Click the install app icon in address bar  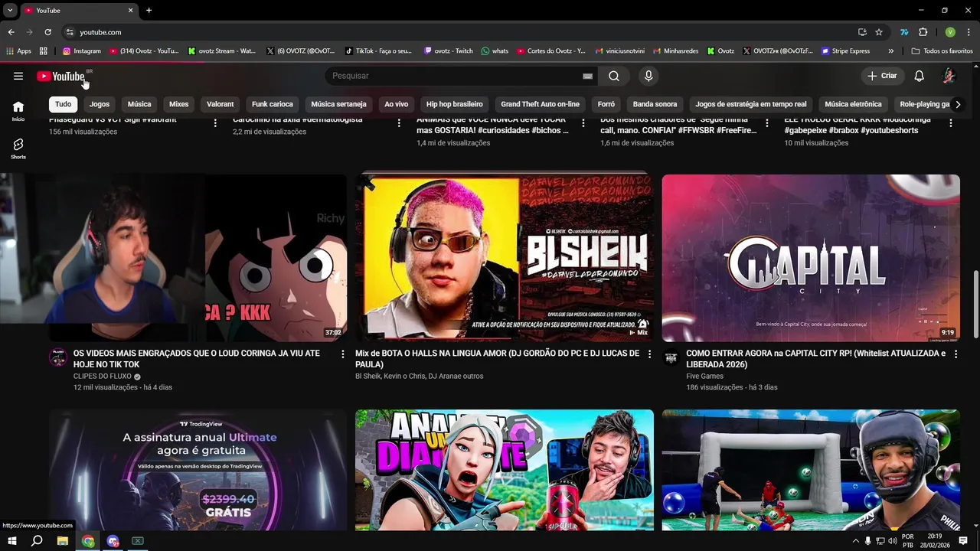point(862,32)
